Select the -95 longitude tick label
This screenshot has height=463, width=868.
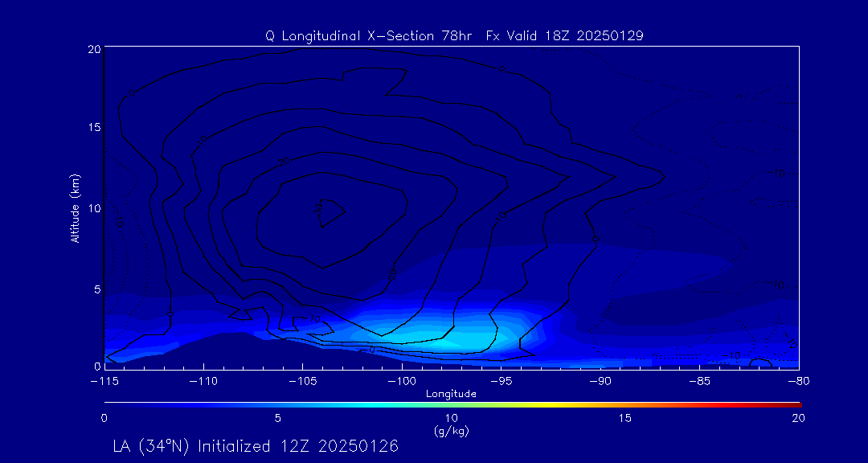coord(502,382)
